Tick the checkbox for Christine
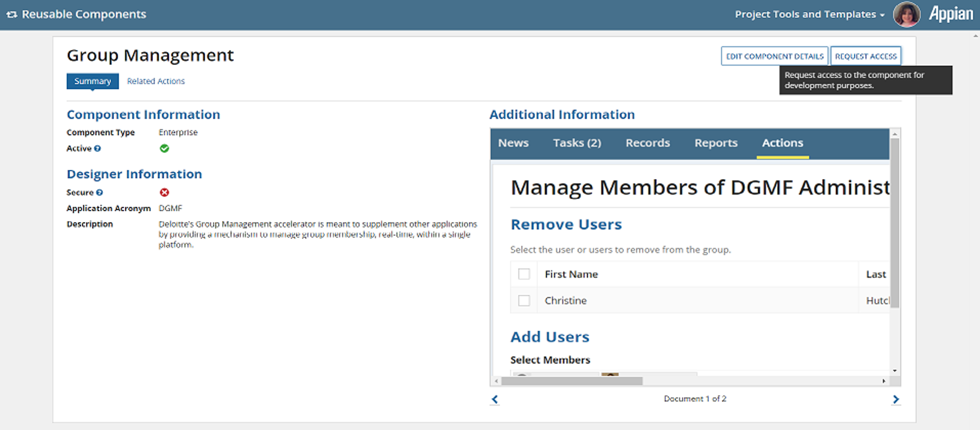The image size is (980, 430). tap(524, 301)
